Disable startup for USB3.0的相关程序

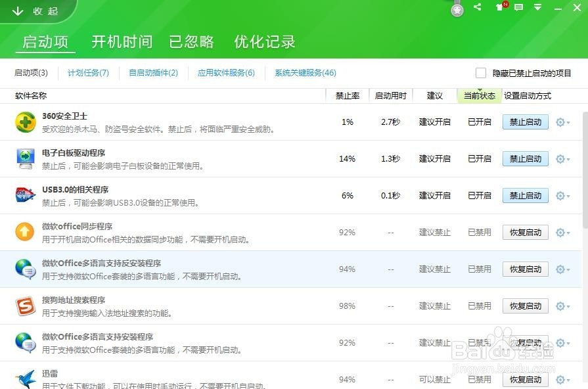click(x=526, y=195)
